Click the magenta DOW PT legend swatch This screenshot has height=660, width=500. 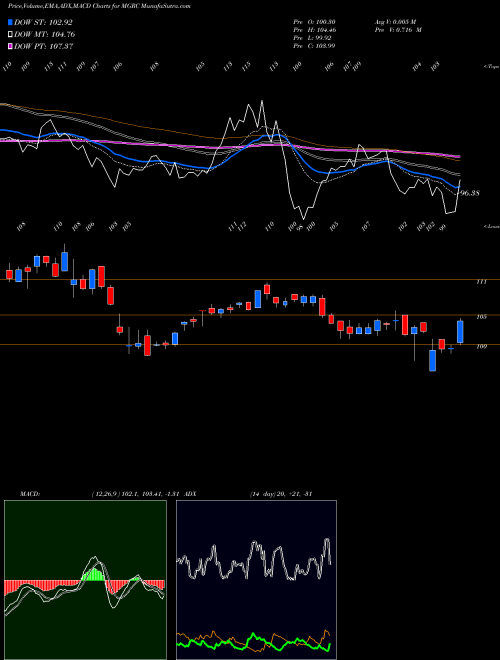(10, 46)
